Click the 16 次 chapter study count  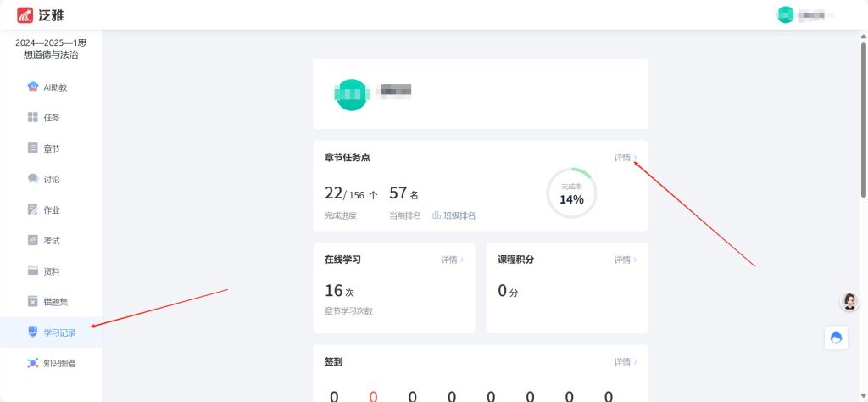(339, 291)
